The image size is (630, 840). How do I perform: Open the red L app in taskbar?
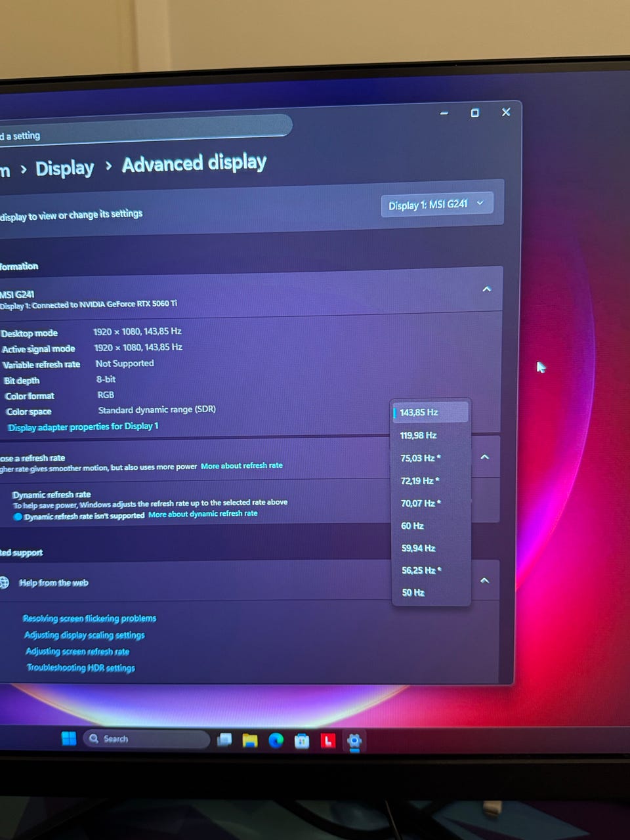328,741
